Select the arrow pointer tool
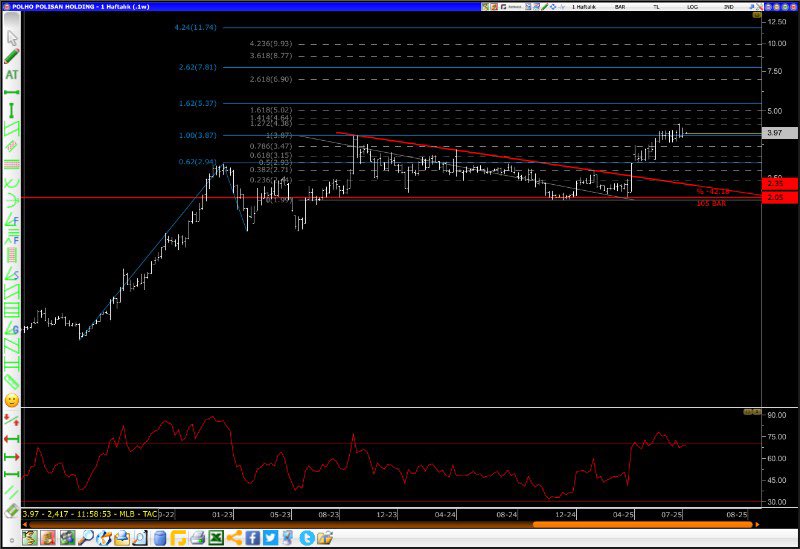800x549 pixels. pyautogui.click(x=12, y=38)
